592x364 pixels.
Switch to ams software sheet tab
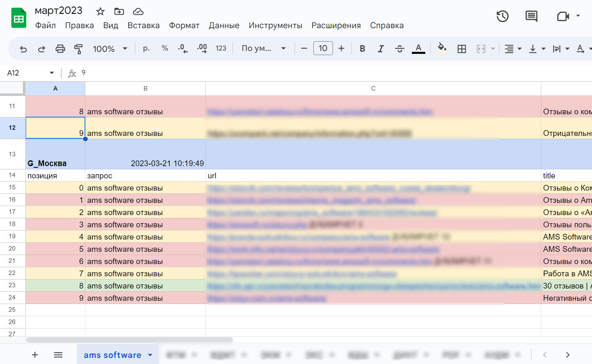click(x=112, y=355)
